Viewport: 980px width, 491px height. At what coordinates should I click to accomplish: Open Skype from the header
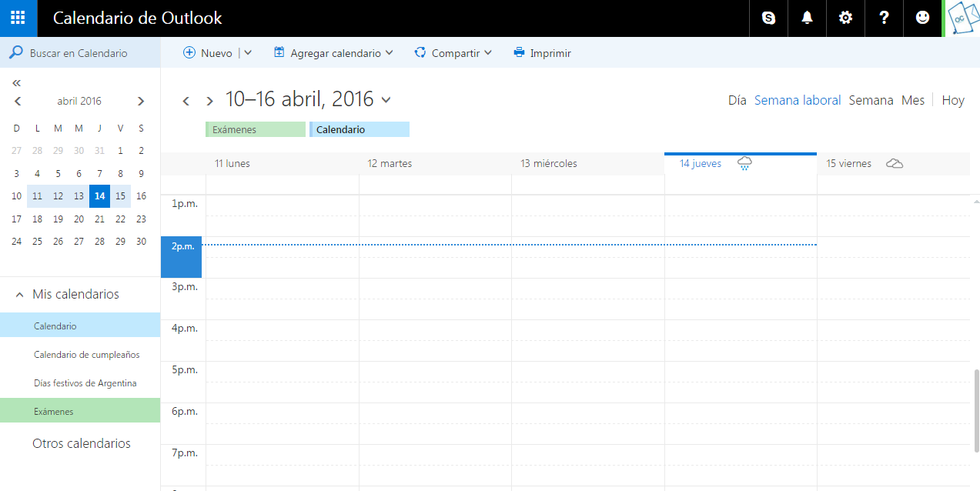[768, 18]
